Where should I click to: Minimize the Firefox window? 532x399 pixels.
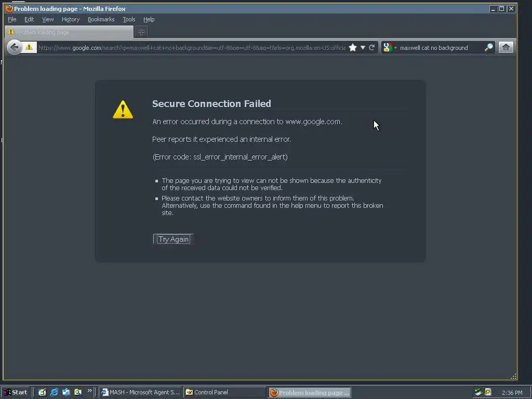(x=493, y=9)
